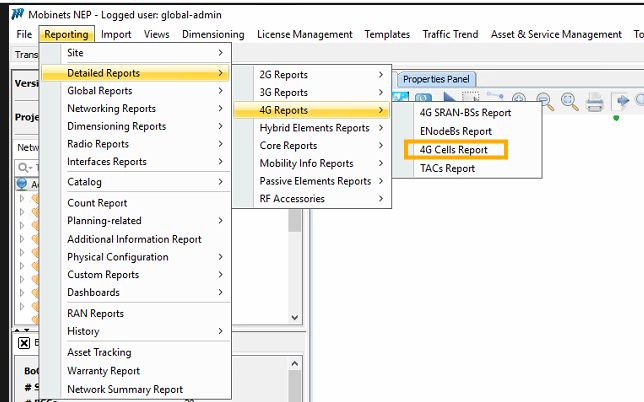Toggle the checkbox in bottom-left panel header
The image size is (644, 402).
click(24, 342)
